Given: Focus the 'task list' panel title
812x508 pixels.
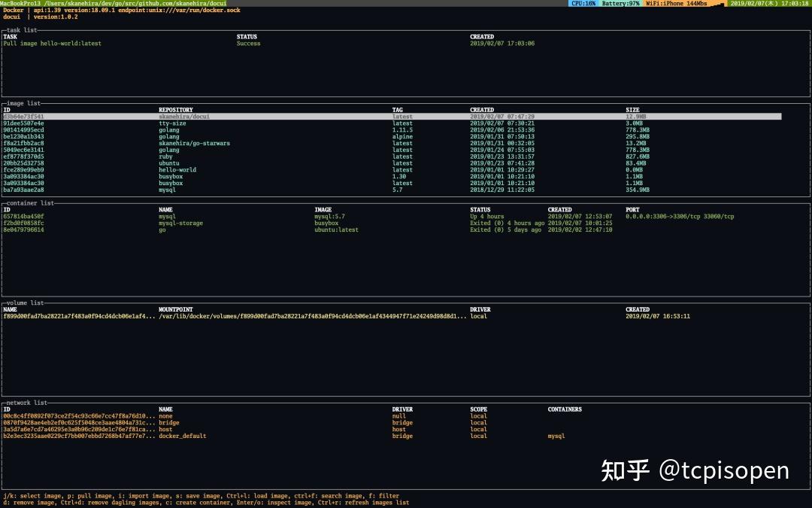Looking at the screenshot, I should (x=22, y=30).
